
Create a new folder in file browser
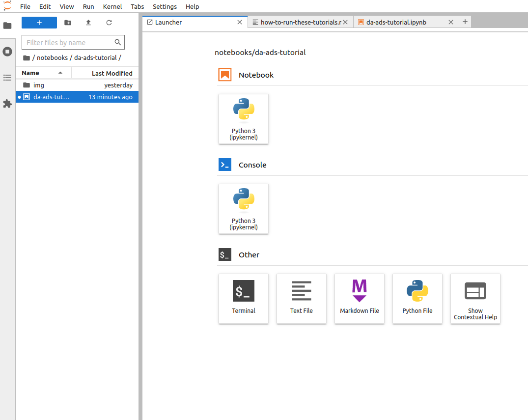click(x=67, y=23)
